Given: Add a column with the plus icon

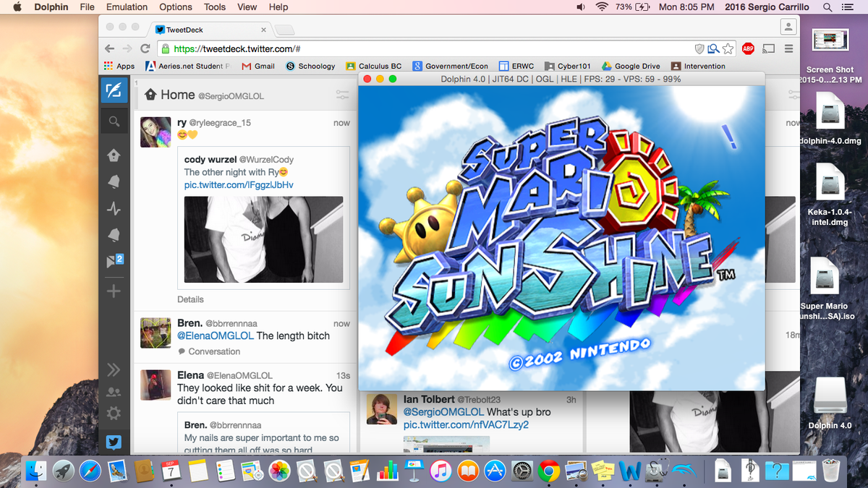Looking at the screenshot, I should pyautogui.click(x=114, y=291).
